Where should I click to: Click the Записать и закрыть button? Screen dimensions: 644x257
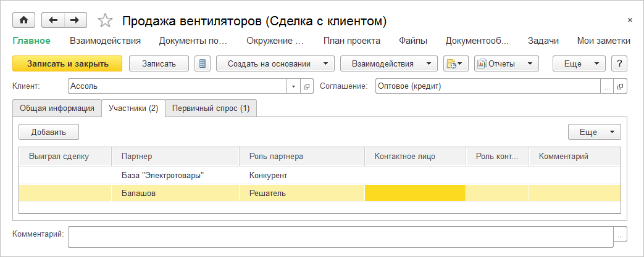coord(67,63)
